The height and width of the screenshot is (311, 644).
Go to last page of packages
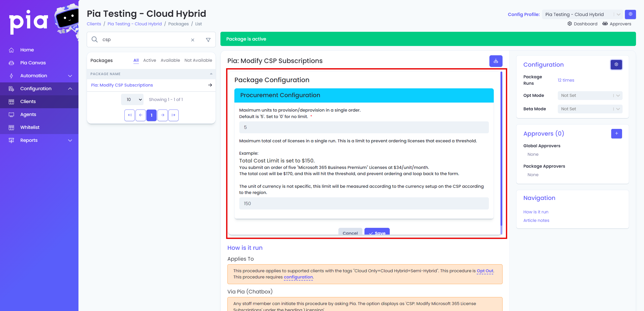pyautogui.click(x=173, y=115)
